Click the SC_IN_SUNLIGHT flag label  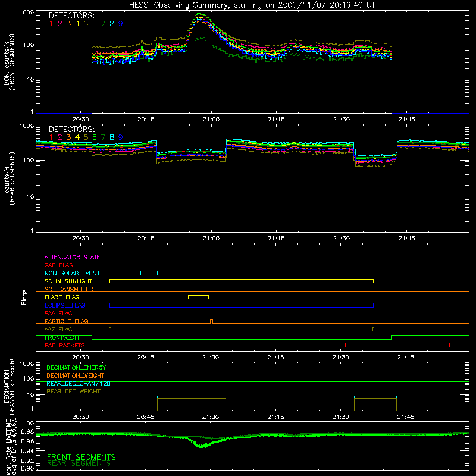pyautogui.click(x=68, y=281)
